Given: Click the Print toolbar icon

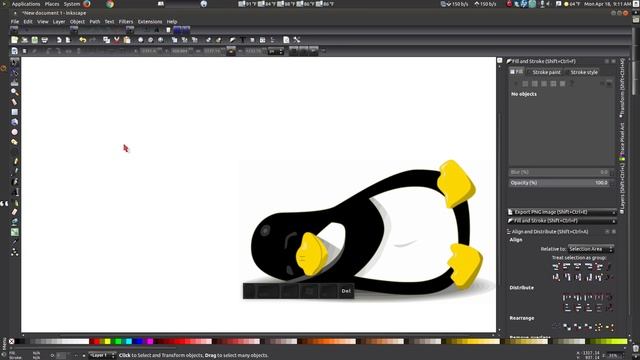Looking at the screenshot, I should pos(44,40).
